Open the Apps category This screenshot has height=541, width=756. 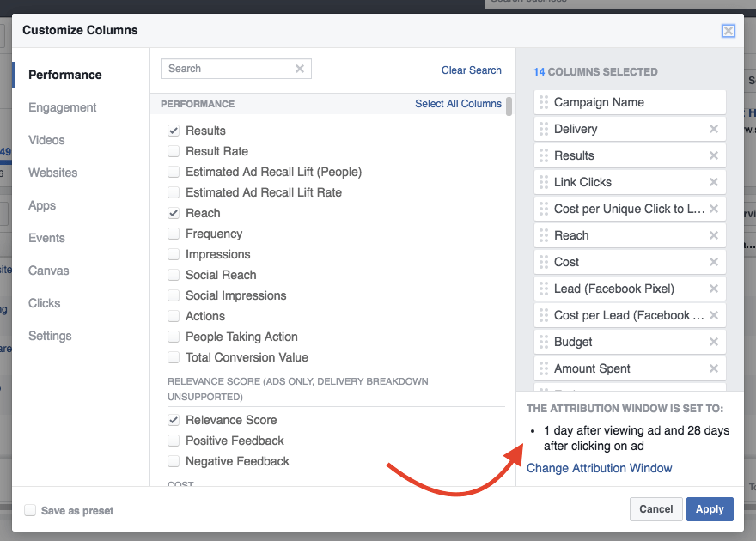pyautogui.click(x=42, y=205)
